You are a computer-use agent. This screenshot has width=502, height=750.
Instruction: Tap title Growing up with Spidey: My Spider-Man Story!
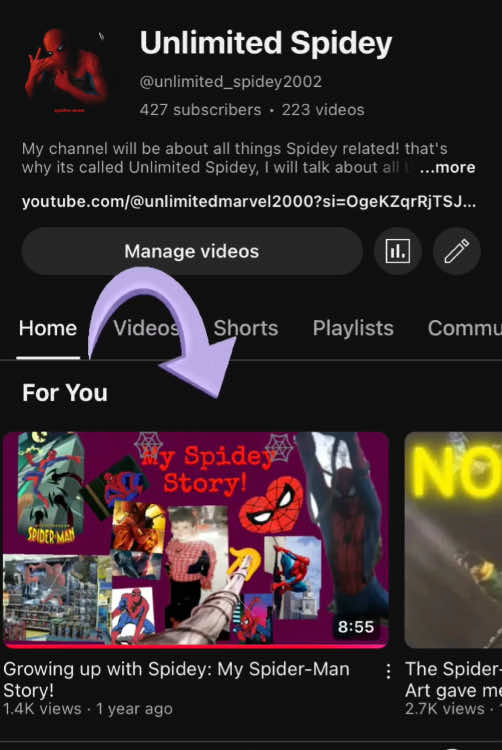(x=176, y=679)
